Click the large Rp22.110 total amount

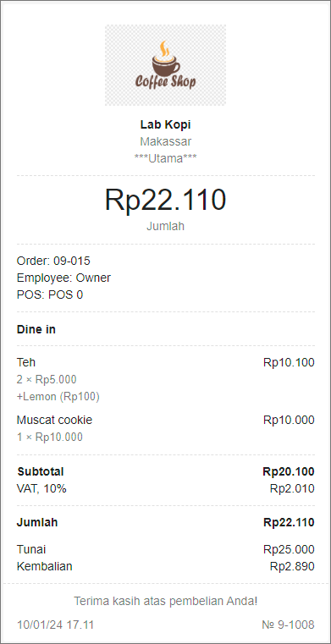pyautogui.click(x=166, y=200)
